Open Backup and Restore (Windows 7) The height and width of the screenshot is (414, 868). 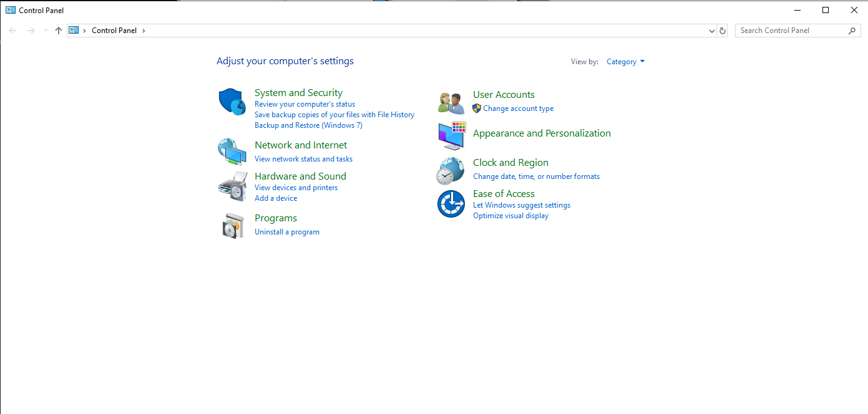point(308,125)
